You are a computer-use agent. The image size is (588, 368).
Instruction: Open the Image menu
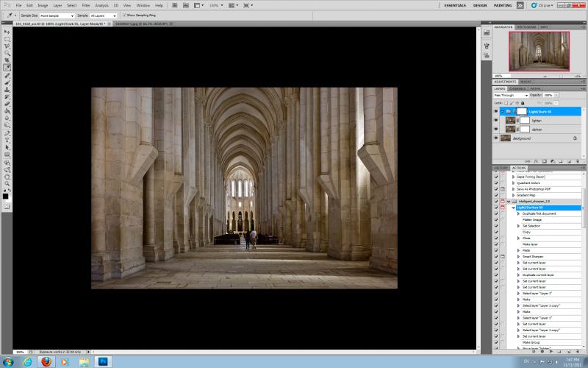(43, 6)
